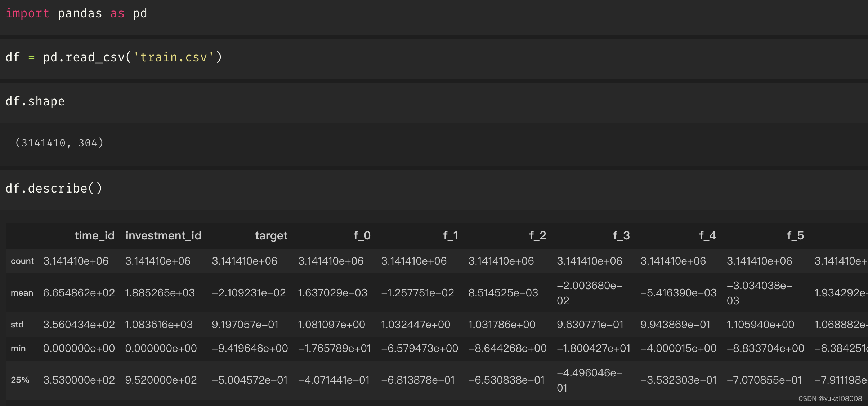Screen dimensions: 868x406
Task: Click 25% time_id value 3.530000e+02
Action: 79,380
